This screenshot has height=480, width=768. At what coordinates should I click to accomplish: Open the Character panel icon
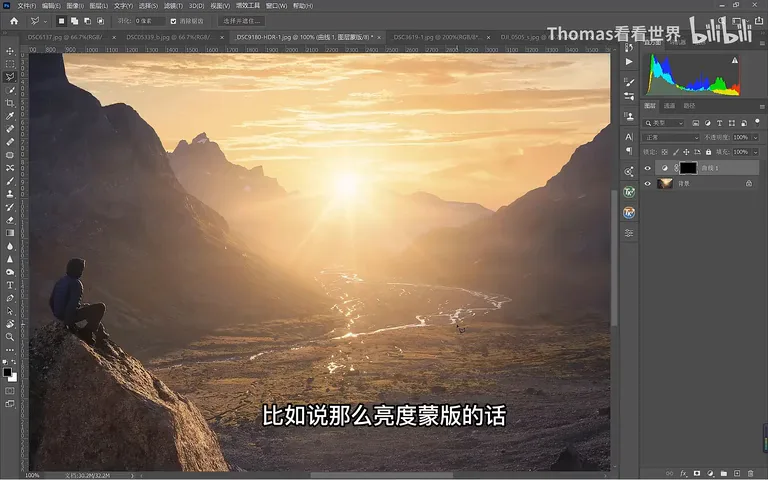pyautogui.click(x=629, y=137)
